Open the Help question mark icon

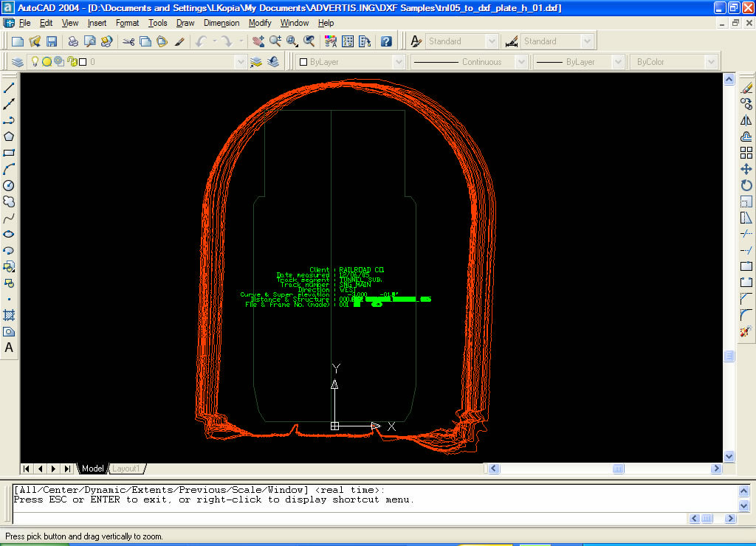(x=386, y=41)
